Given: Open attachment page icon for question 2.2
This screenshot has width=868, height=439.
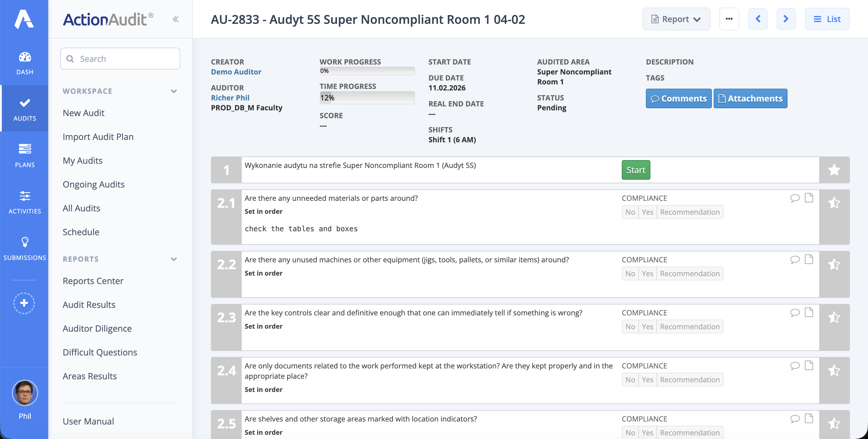Looking at the screenshot, I should 809,259.
